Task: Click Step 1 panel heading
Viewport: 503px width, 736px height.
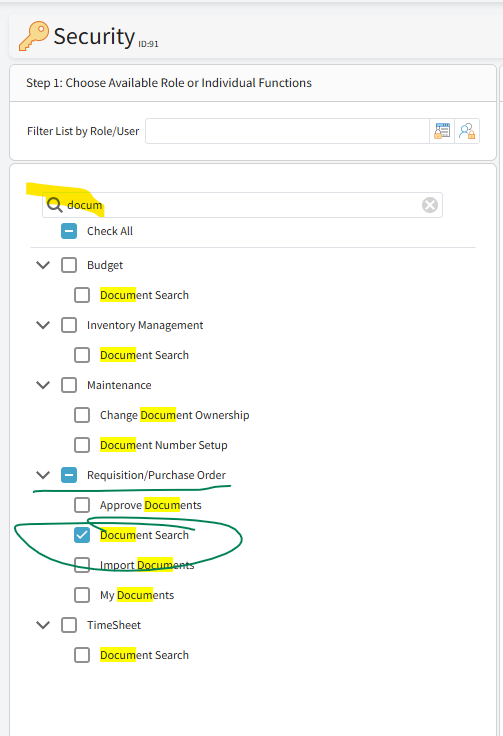Action: pyautogui.click(x=169, y=83)
